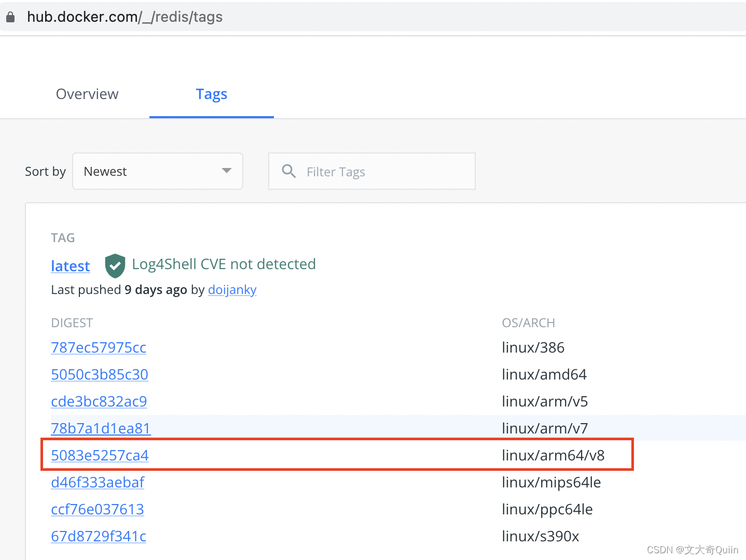Open digest 787ec57975cc link
746x560 pixels.
(99, 347)
